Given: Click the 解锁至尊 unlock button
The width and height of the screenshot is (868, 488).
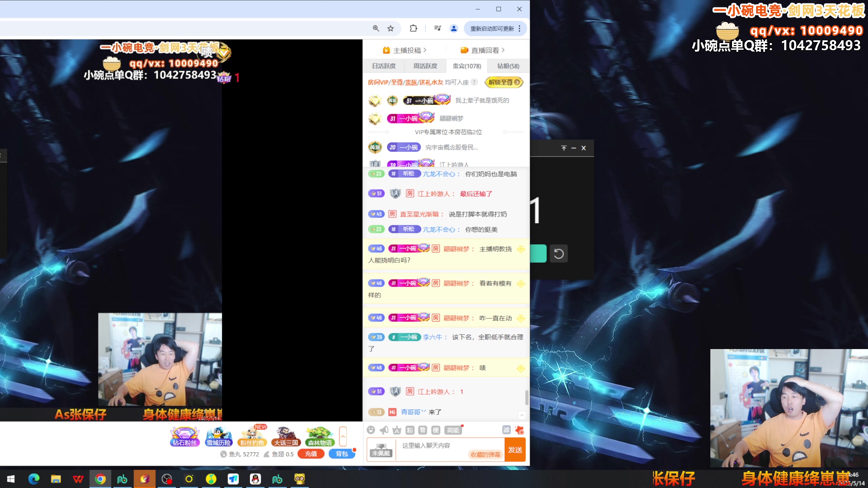Looking at the screenshot, I should (x=504, y=82).
